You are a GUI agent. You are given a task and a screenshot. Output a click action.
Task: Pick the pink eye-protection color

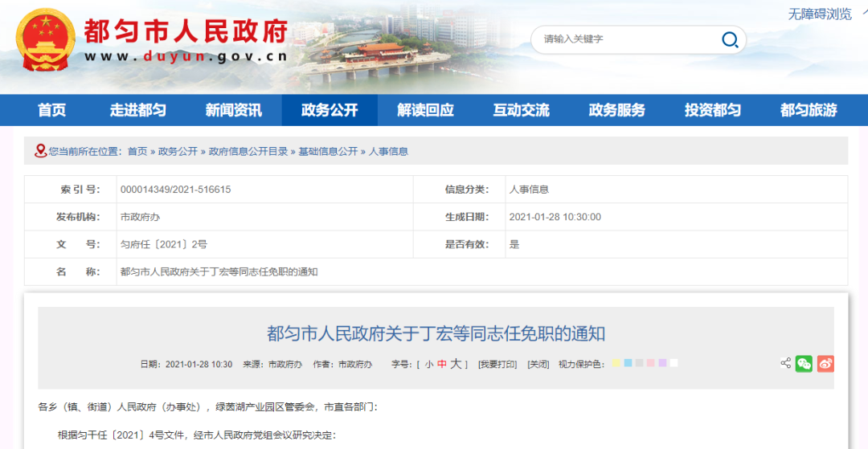click(650, 363)
